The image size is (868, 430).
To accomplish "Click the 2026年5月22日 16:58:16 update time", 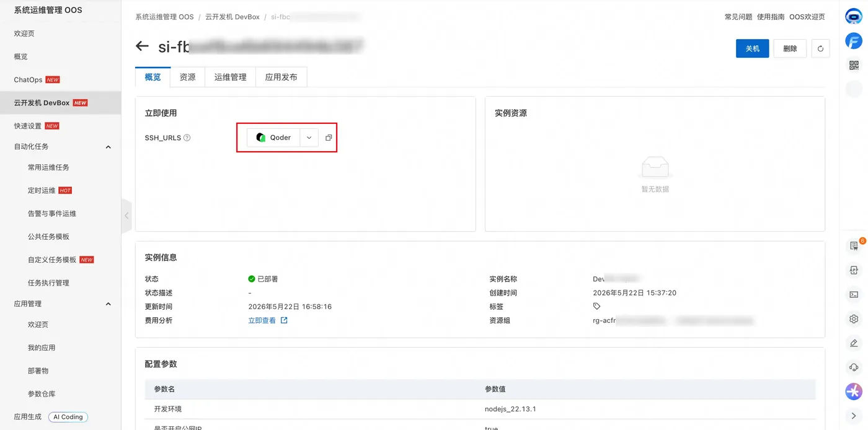I will tap(290, 307).
